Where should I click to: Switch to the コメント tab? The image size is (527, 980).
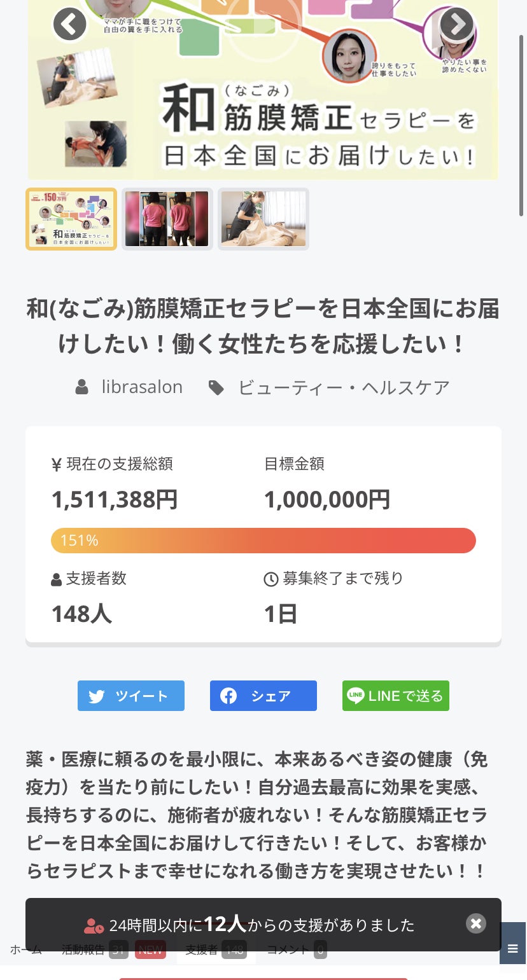click(288, 950)
